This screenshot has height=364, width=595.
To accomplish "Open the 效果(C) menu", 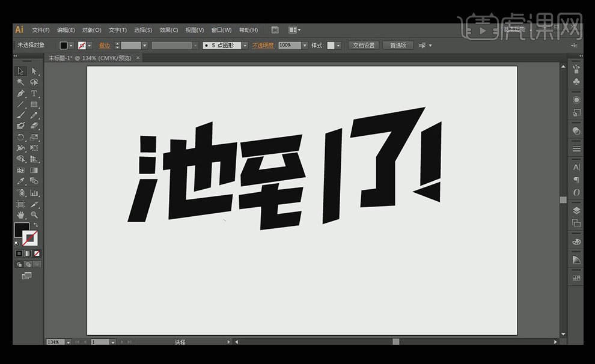I will pos(168,30).
